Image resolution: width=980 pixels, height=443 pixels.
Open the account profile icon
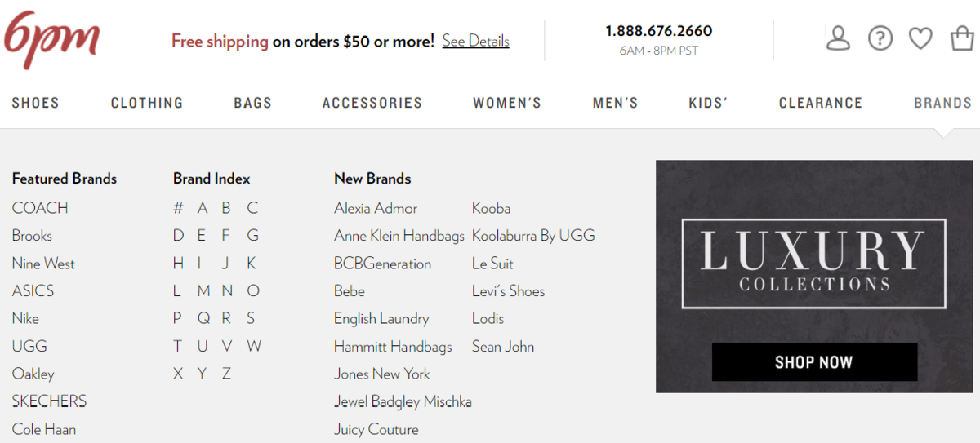[x=838, y=38]
